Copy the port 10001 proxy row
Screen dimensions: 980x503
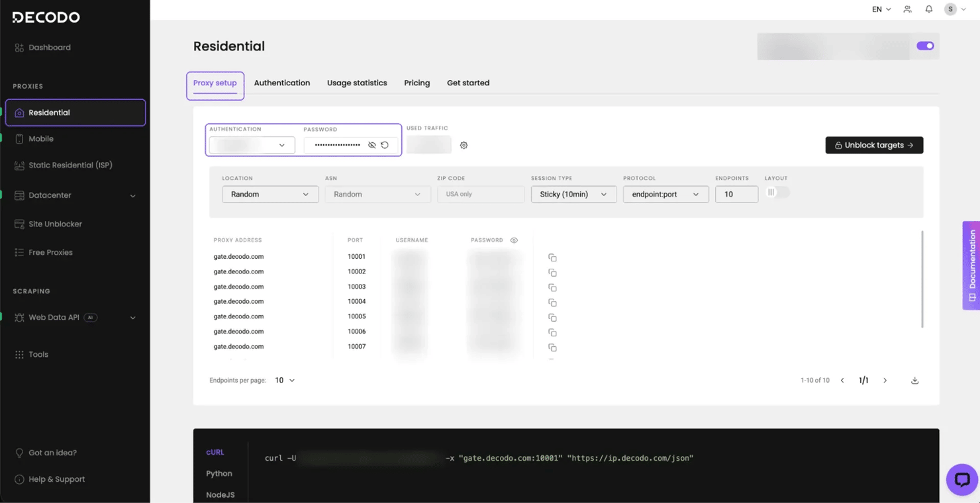pyautogui.click(x=552, y=257)
